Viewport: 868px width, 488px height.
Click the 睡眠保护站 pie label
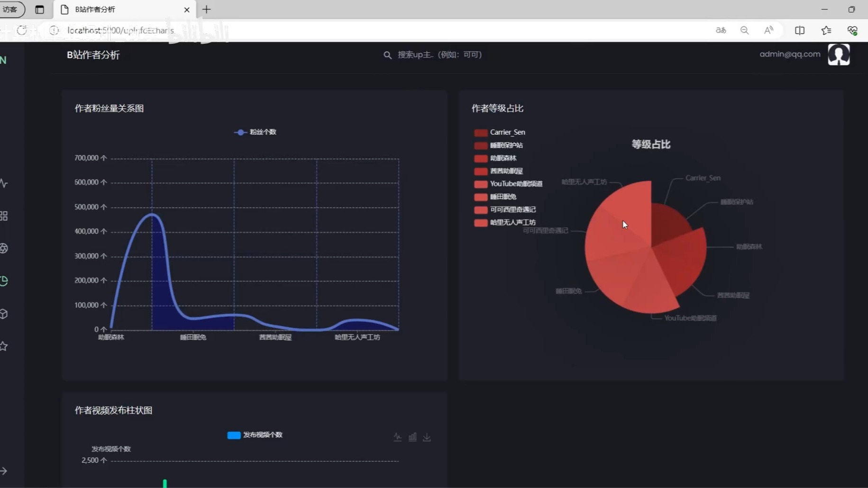[x=737, y=202]
